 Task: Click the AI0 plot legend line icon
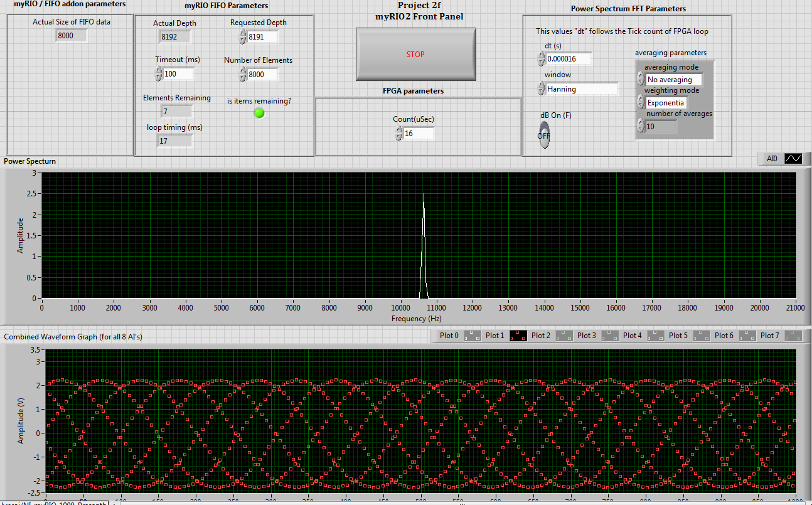click(x=793, y=159)
